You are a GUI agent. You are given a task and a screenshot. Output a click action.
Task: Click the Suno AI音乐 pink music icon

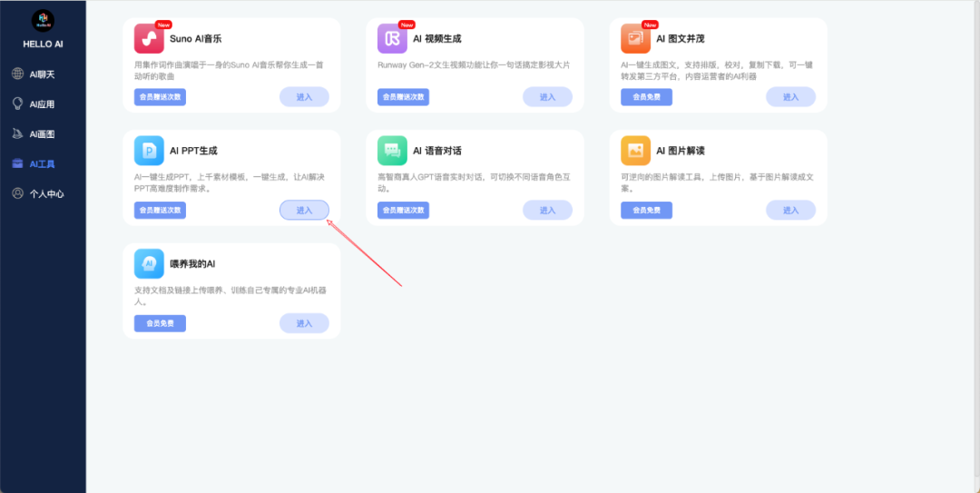pos(149,38)
